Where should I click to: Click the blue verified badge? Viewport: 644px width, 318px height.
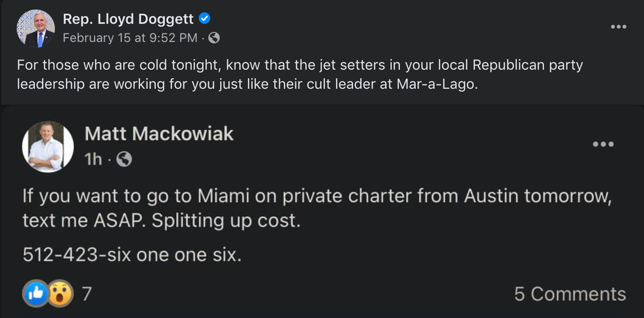[205, 19]
